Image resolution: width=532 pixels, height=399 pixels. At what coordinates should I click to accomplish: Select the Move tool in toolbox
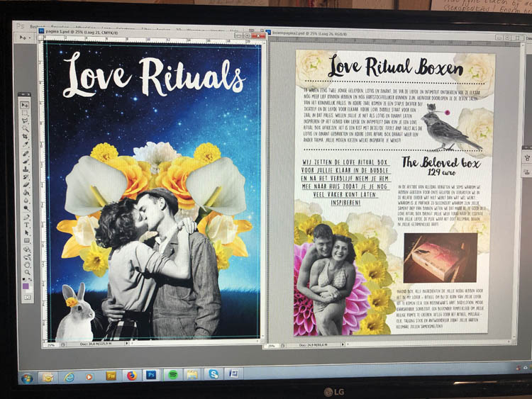[25, 104]
